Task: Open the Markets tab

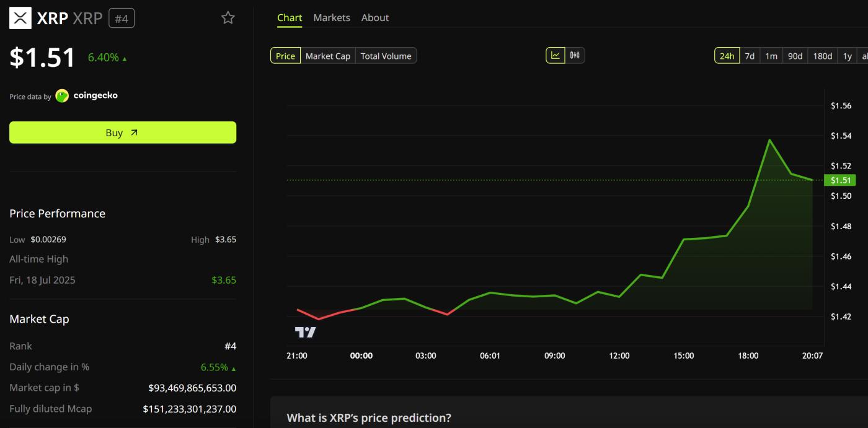Action: click(332, 18)
